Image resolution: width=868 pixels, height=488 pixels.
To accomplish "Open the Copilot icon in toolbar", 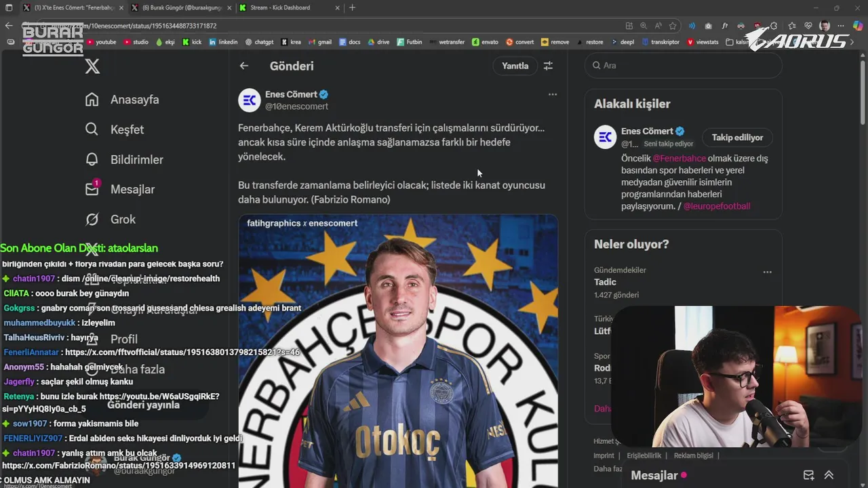I will [857, 26].
